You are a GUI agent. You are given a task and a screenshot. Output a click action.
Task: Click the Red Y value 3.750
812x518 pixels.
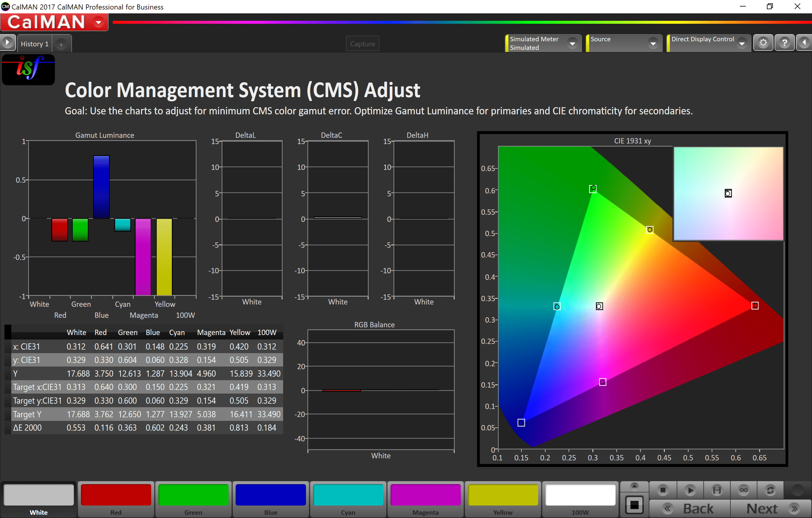(104, 374)
